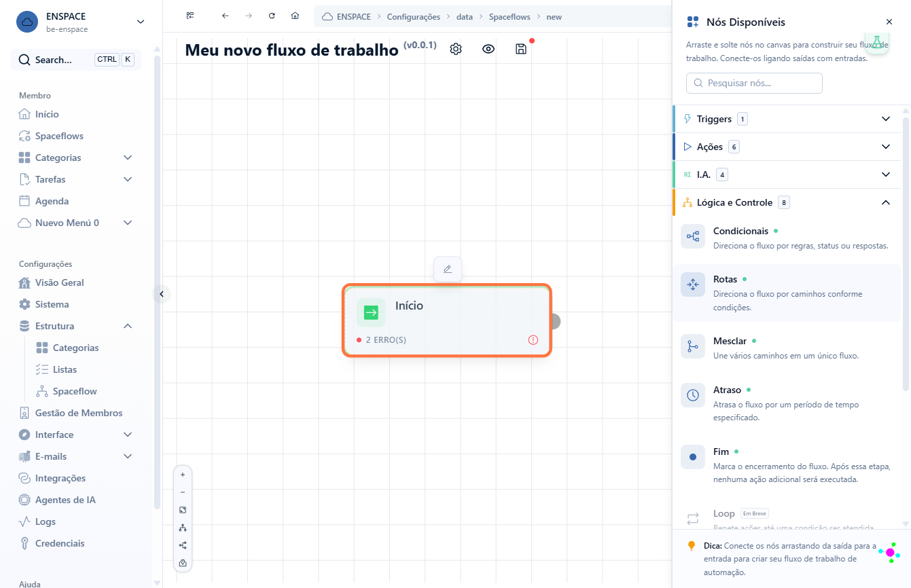
Task: Open workflow settings gear icon
Action: coord(456,49)
